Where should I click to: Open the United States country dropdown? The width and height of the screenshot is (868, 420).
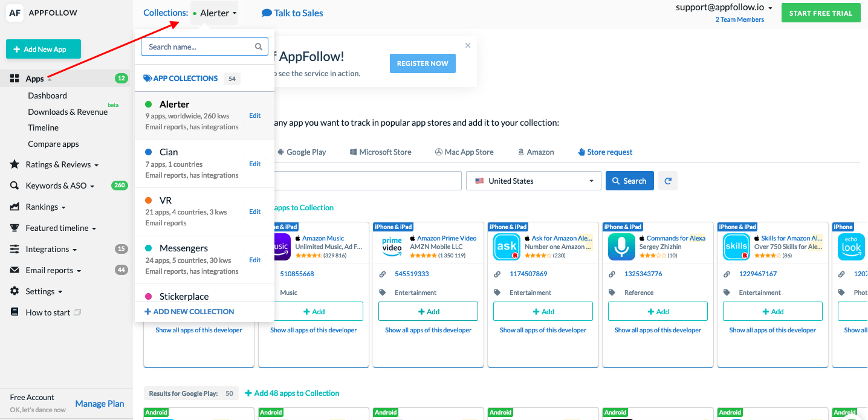point(534,181)
